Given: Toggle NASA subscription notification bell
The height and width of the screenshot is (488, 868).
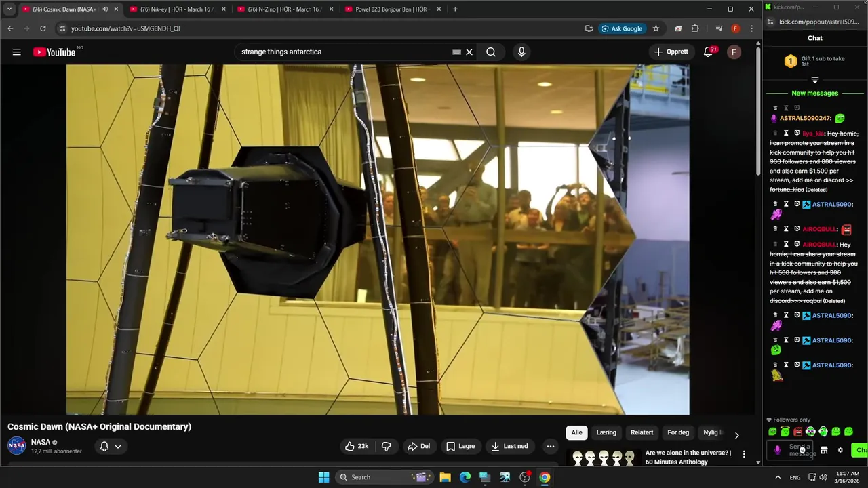Looking at the screenshot, I should (x=104, y=446).
